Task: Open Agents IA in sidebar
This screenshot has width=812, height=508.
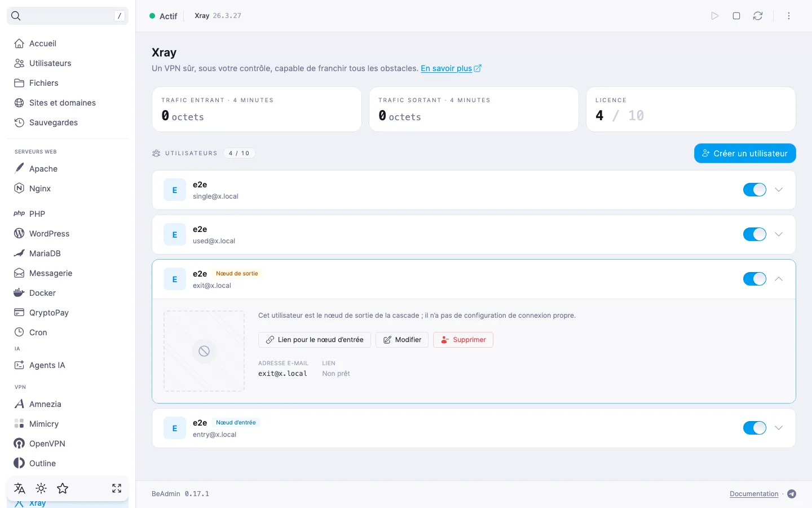Action: point(68,365)
